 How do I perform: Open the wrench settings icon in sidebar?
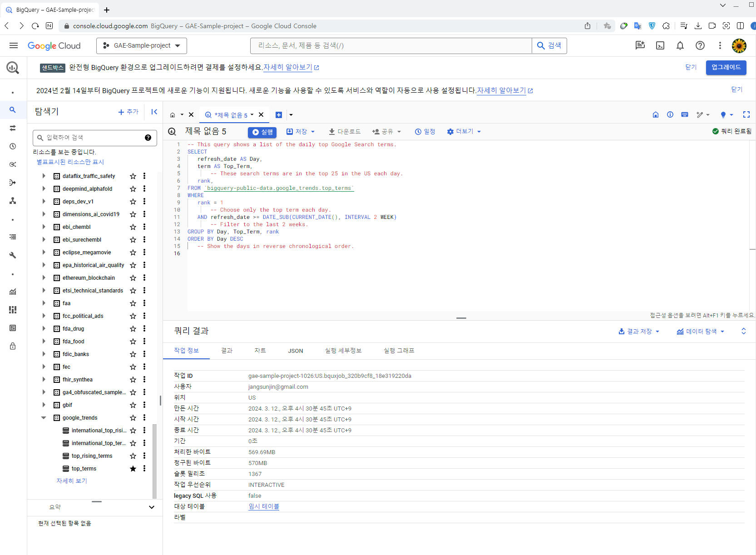click(13, 255)
